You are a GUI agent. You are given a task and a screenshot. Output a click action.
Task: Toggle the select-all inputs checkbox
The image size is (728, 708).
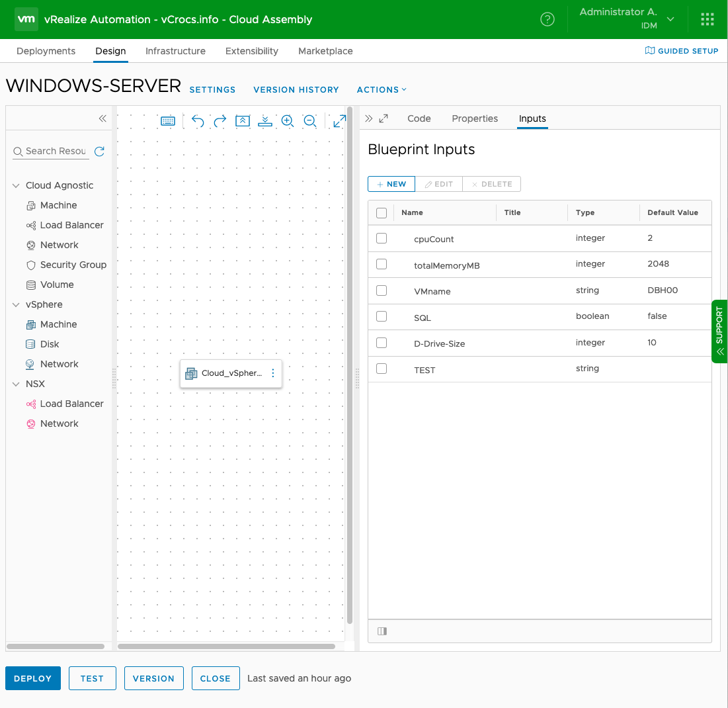[382, 212]
